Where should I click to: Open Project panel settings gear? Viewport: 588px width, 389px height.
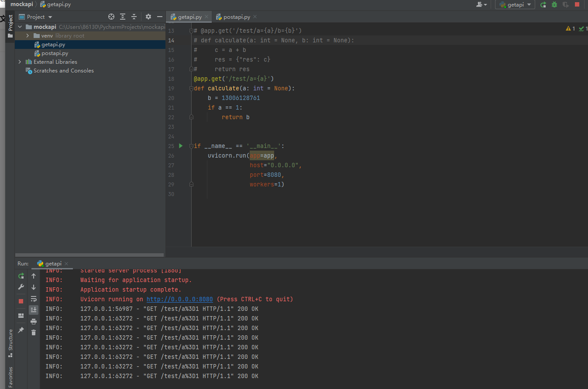click(x=148, y=17)
